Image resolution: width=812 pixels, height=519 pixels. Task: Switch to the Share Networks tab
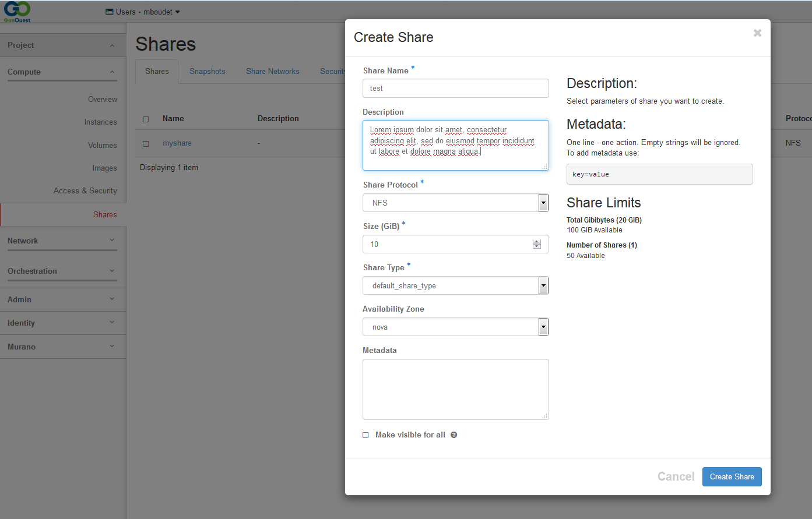click(x=273, y=71)
